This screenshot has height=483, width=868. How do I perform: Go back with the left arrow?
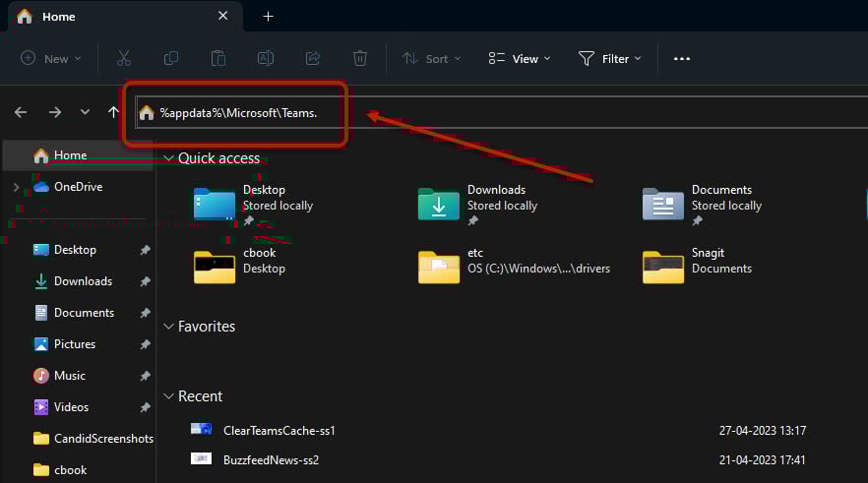tap(21, 112)
